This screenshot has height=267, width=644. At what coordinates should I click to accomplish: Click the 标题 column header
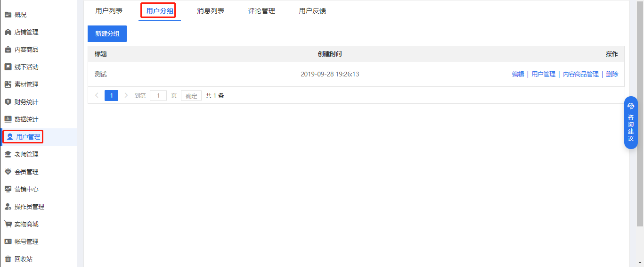click(x=100, y=54)
